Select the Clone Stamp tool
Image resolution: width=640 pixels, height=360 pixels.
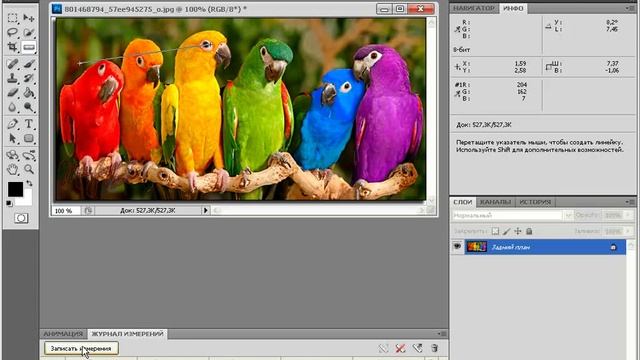tap(13, 78)
